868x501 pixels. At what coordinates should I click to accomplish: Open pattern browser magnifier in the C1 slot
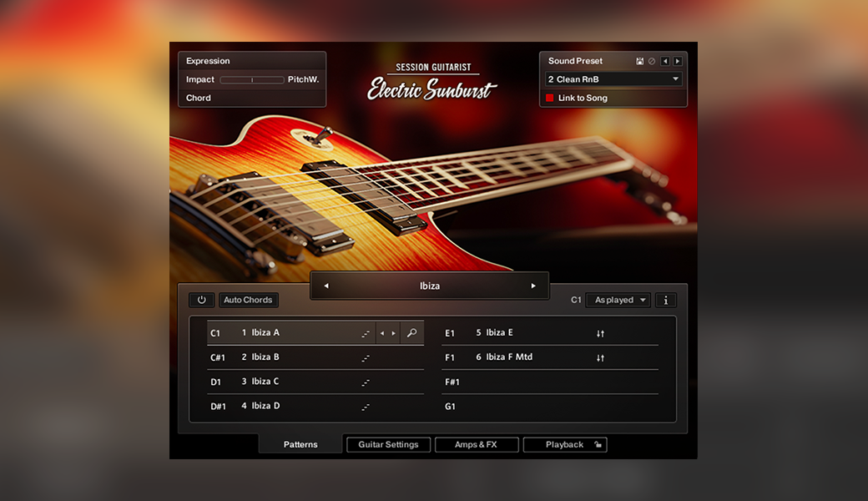pyautogui.click(x=411, y=332)
